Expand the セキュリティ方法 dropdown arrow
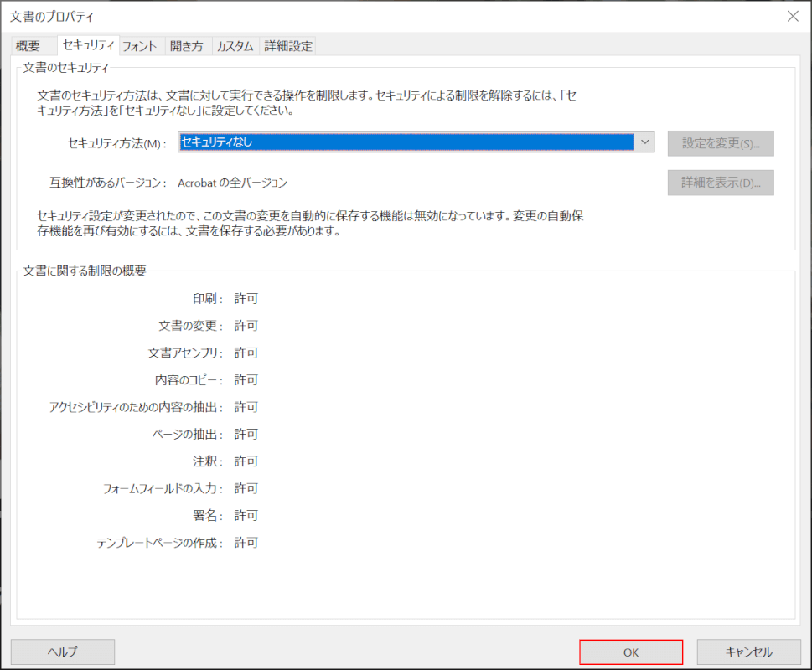 click(644, 142)
